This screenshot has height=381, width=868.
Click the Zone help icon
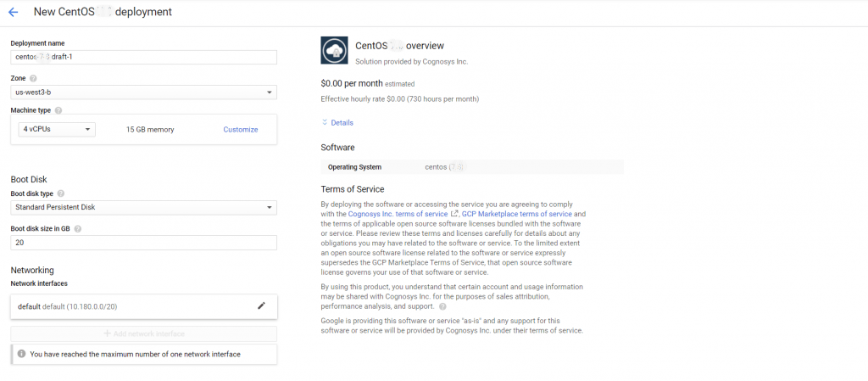point(33,78)
